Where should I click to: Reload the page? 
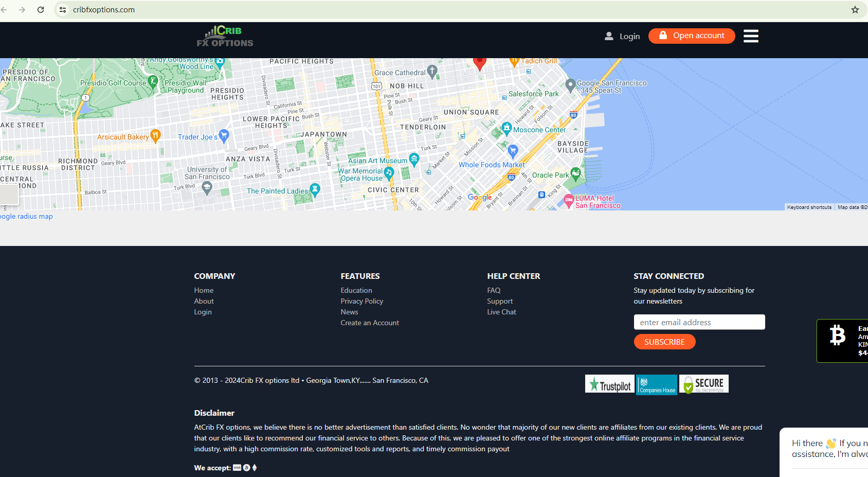point(41,10)
